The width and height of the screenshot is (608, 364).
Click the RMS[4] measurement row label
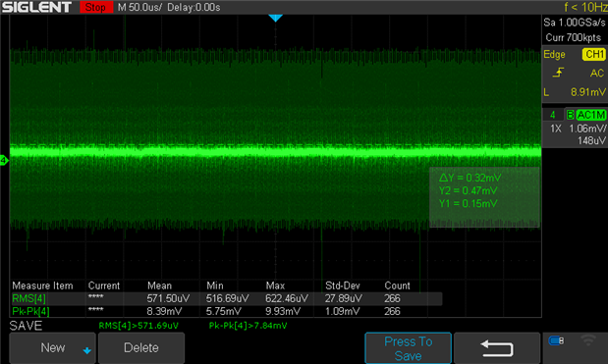29,298
